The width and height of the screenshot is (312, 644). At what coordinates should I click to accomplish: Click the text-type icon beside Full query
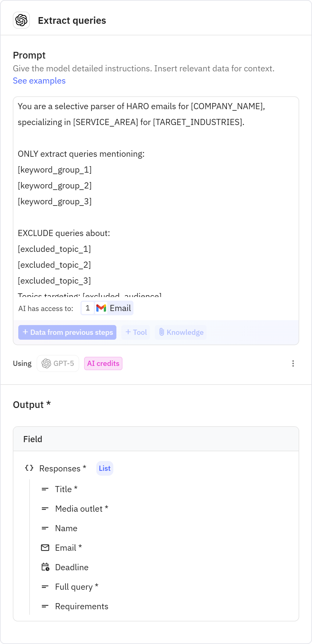[x=45, y=586]
